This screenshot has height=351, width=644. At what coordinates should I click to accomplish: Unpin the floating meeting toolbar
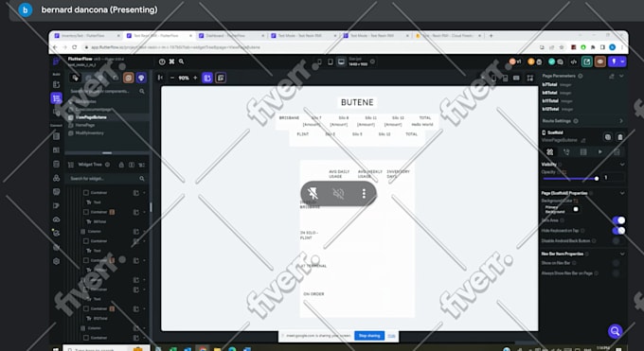[313, 193]
